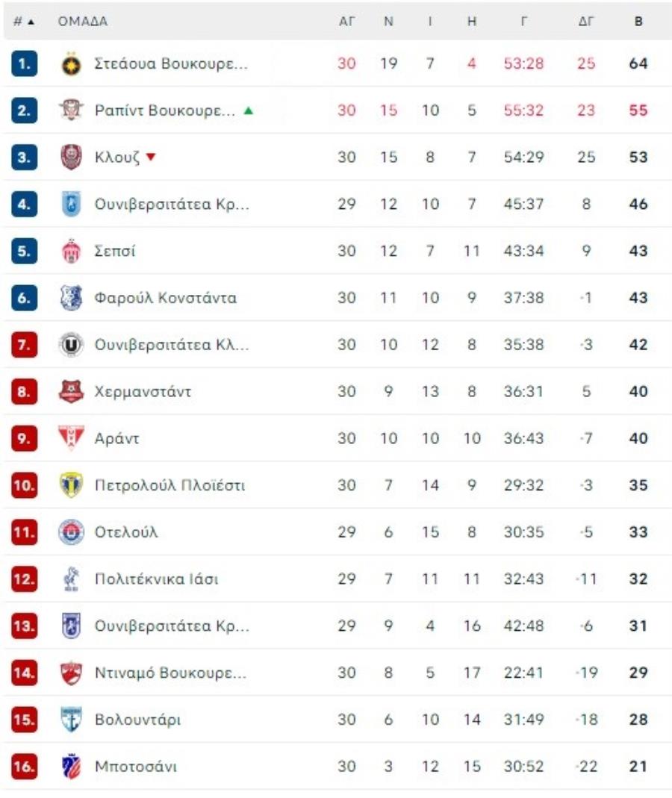Screen dimensions: 672x798
Task: Click the Cluj team crest icon
Action: tap(71, 158)
